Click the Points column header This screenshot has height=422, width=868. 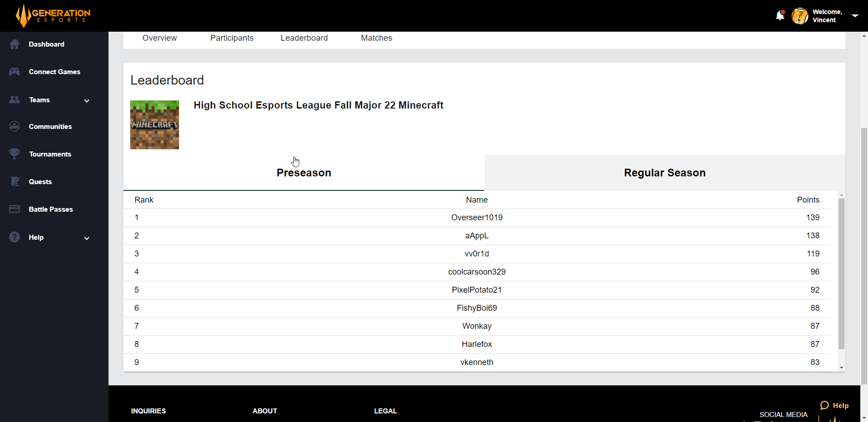[x=808, y=200]
